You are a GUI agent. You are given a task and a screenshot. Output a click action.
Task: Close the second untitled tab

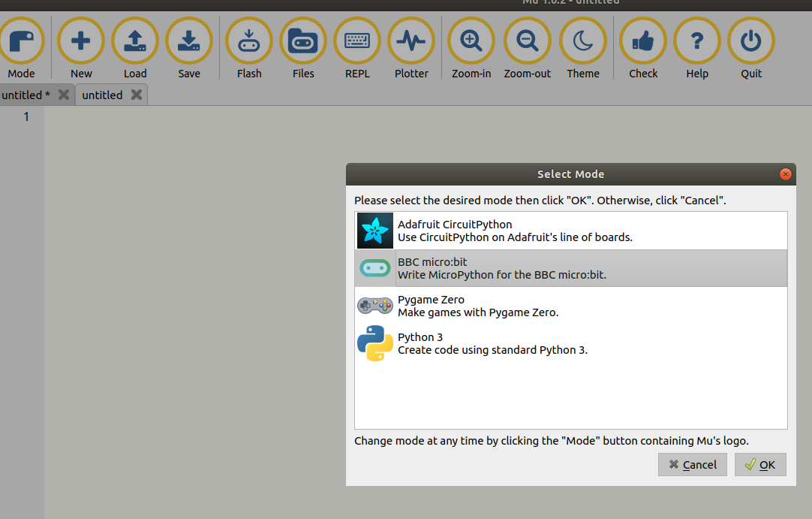[x=136, y=95]
